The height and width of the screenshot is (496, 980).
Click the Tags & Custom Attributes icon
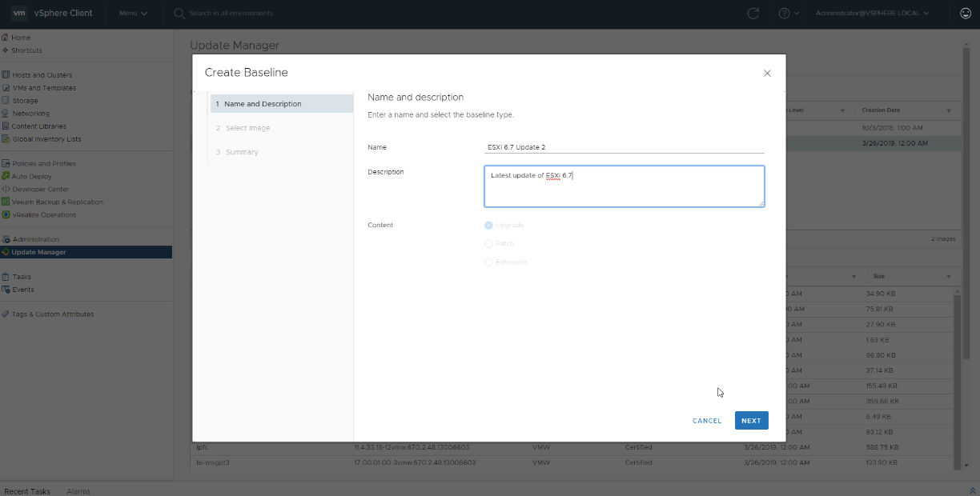(x=6, y=314)
